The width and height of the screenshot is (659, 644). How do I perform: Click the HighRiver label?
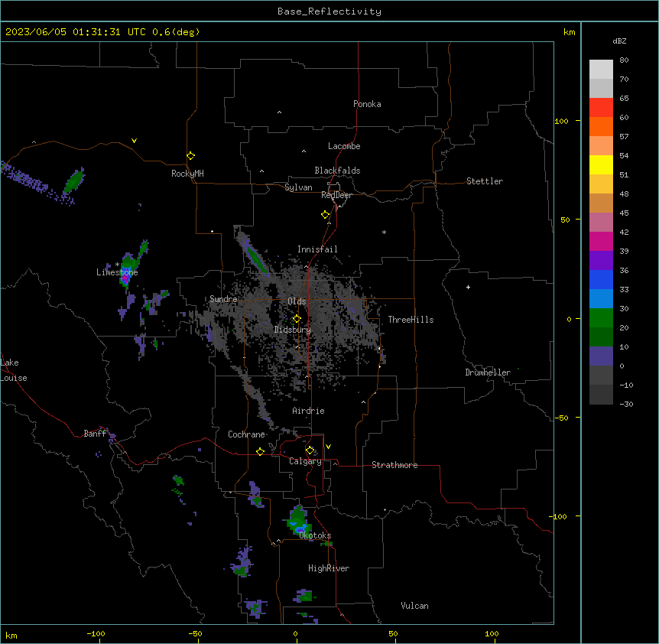pyautogui.click(x=329, y=568)
